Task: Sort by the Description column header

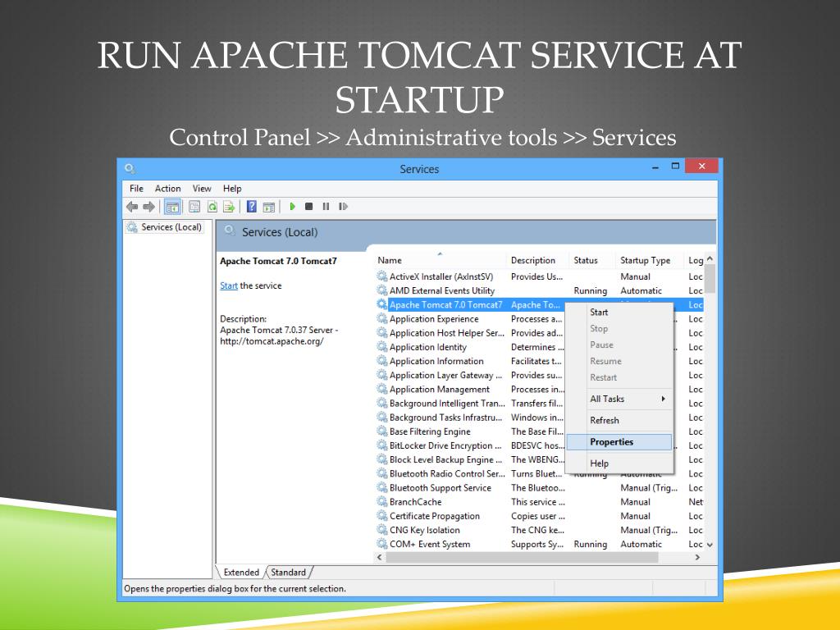Action: [537, 260]
